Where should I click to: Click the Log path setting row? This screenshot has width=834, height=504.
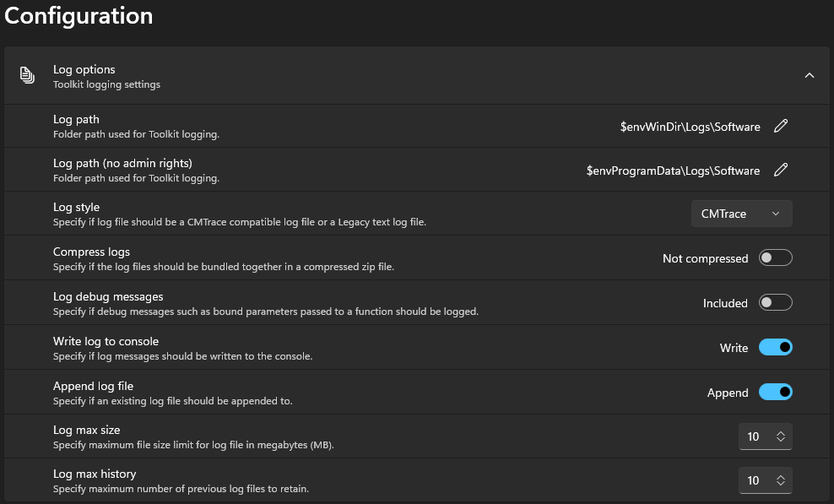pyautogui.click(x=338, y=126)
